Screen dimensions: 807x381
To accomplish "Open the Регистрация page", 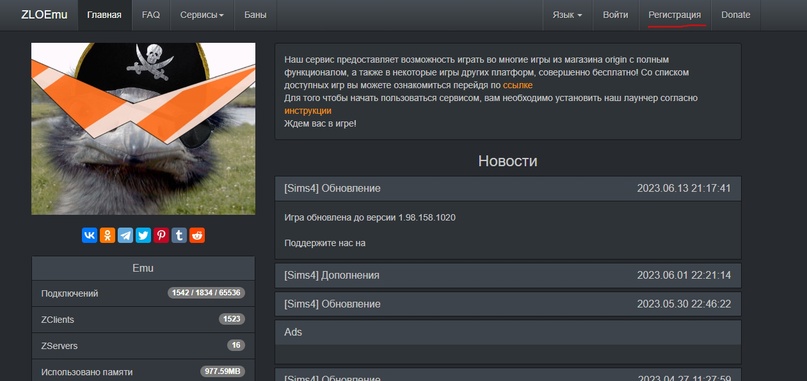I will 675,15.
